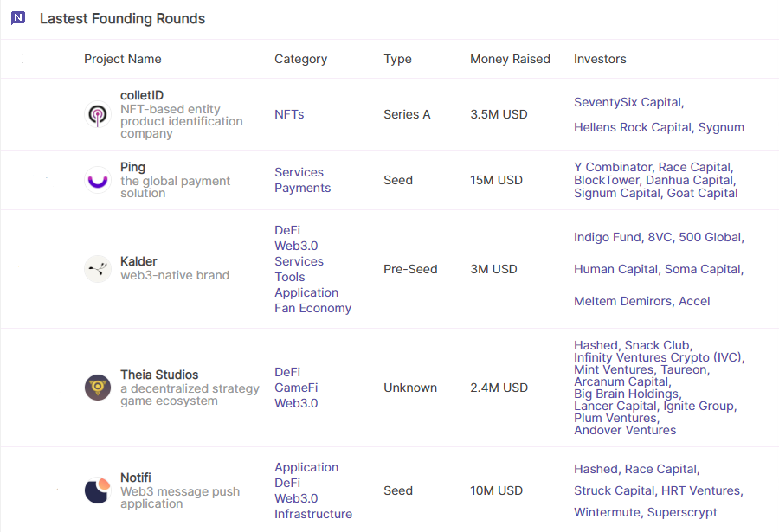The height and width of the screenshot is (532, 779).
Task: Open Y Combinator investor link
Action: (614, 168)
